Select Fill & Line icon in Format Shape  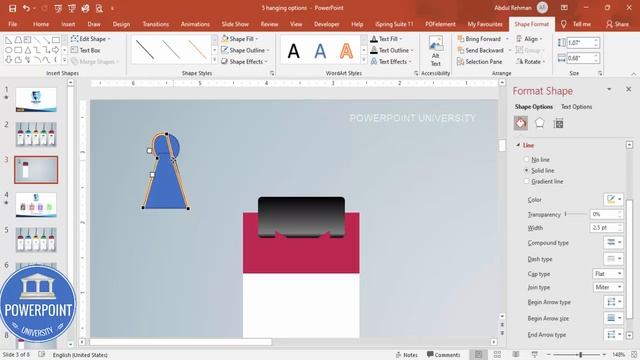520,123
